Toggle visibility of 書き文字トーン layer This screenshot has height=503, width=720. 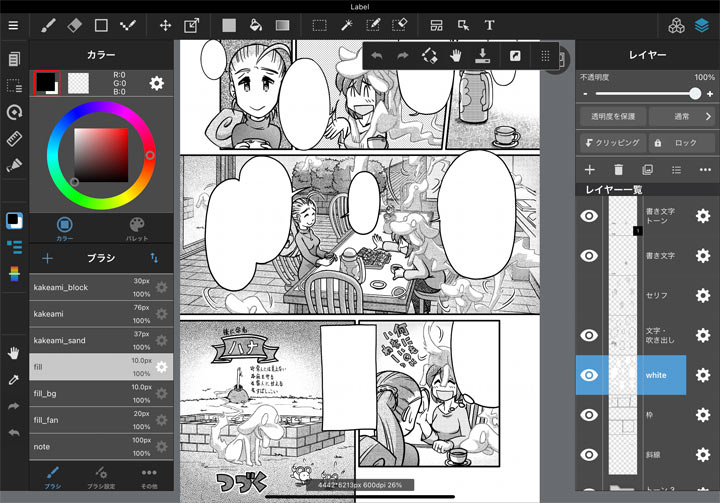[x=589, y=216]
